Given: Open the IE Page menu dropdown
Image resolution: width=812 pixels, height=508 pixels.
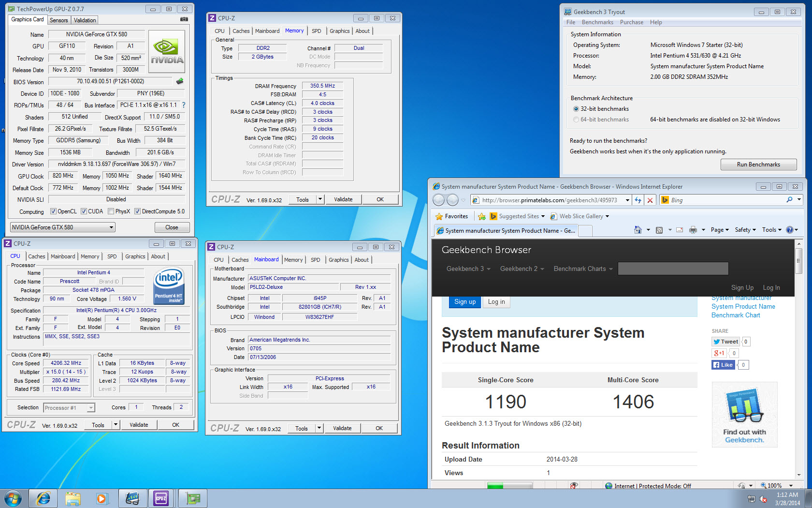Looking at the screenshot, I should tap(720, 230).
